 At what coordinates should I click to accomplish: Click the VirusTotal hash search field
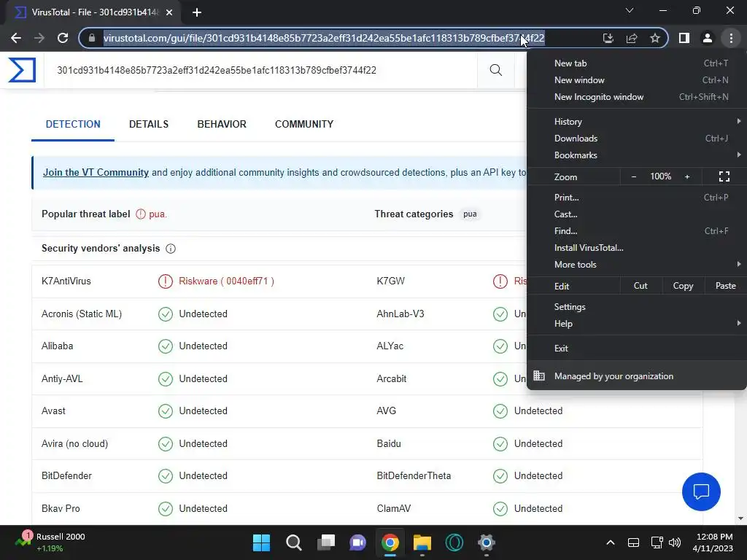(261, 71)
